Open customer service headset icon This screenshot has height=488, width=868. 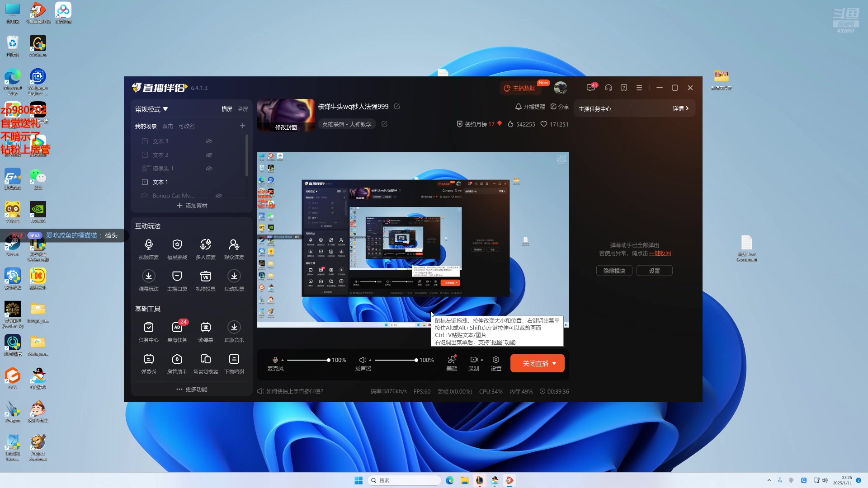(609, 88)
